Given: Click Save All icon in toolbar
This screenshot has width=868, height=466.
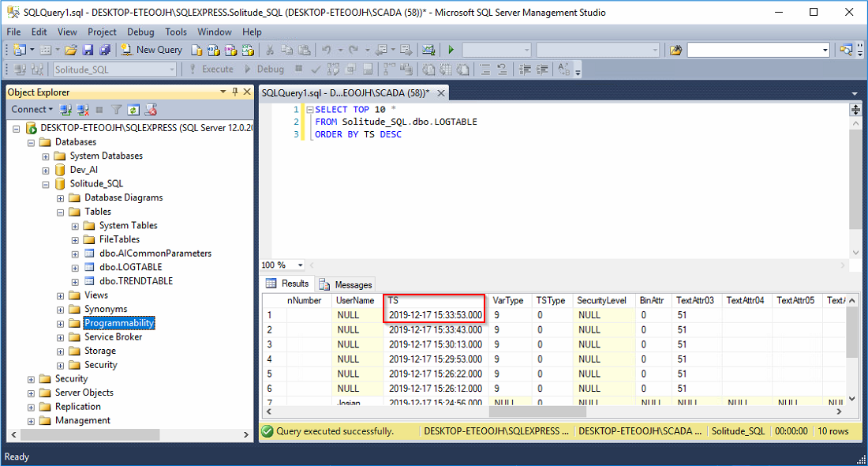Looking at the screenshot, I should point(103,50).
